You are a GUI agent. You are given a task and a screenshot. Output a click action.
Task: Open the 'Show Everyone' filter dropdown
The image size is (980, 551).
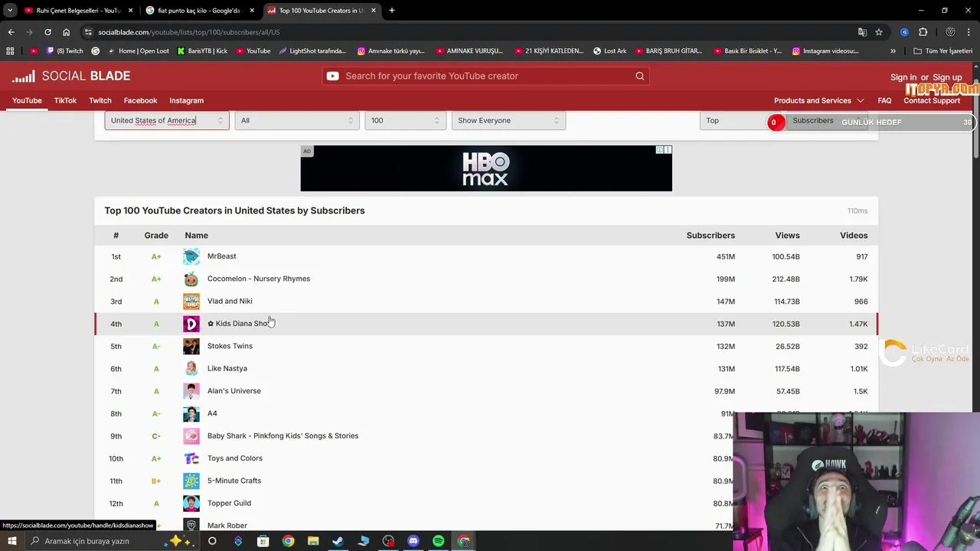pyautogui.click(x=508, y=120)
